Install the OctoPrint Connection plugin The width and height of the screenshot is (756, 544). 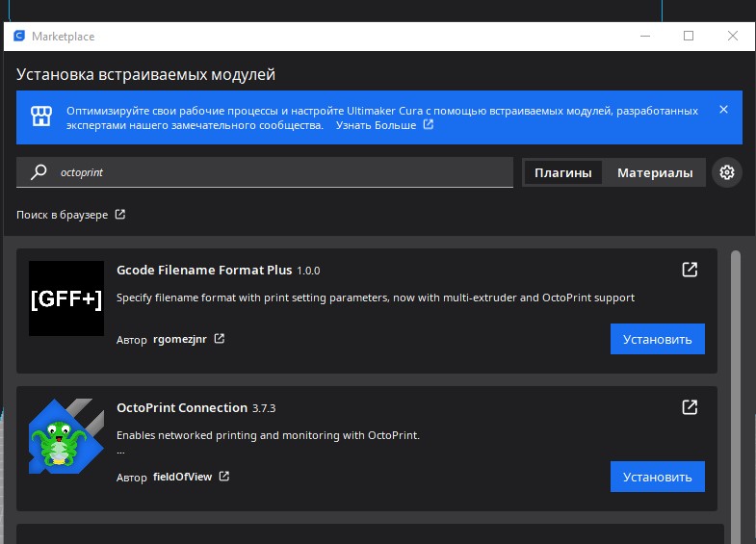click(x=657, y=477)
